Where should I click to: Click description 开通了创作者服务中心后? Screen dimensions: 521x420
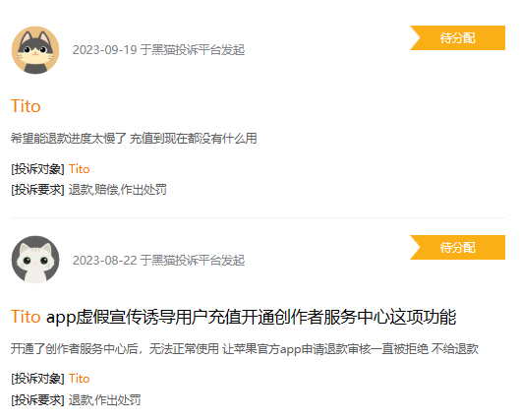(x=244, y=349)
